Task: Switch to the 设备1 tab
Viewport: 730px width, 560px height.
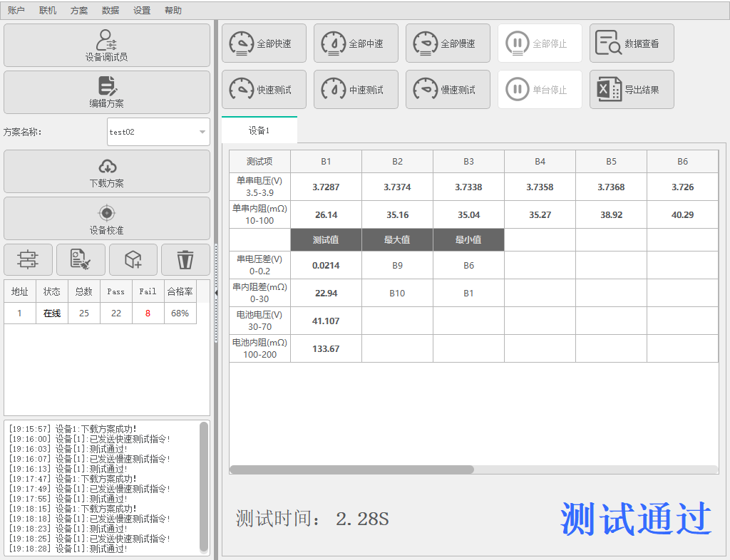Action: click(259, 130)
